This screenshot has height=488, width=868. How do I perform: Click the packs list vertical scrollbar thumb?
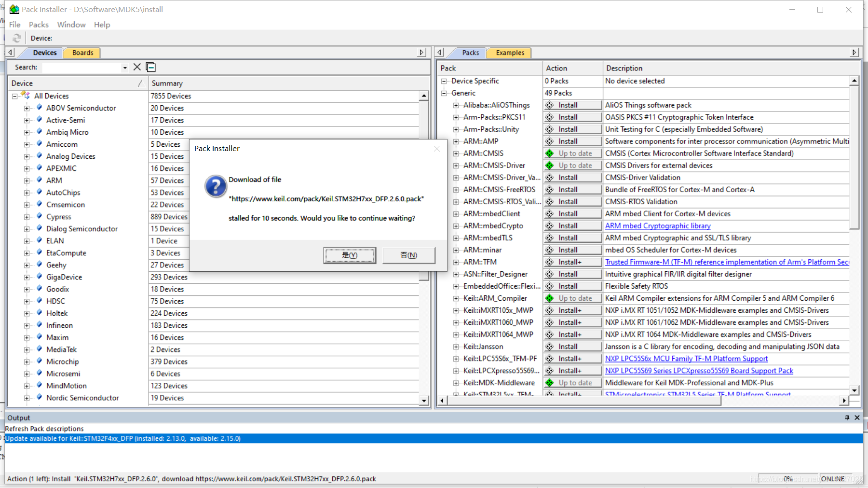[x=854, y=157]
